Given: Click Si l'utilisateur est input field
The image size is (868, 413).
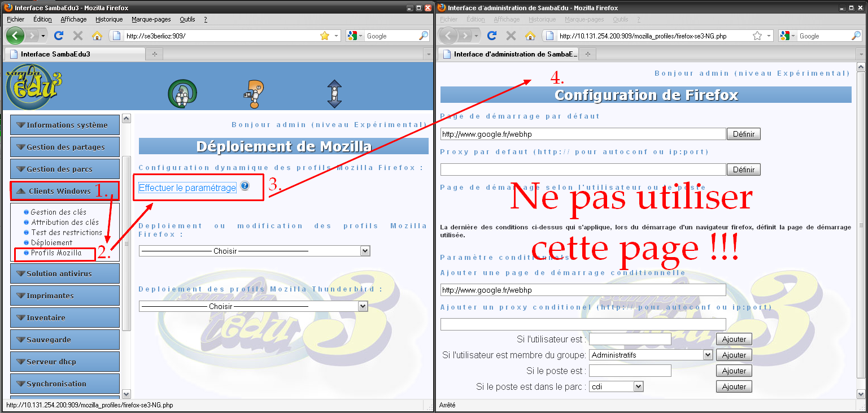Looking at the screenshot, I should [x=630, y=339].
